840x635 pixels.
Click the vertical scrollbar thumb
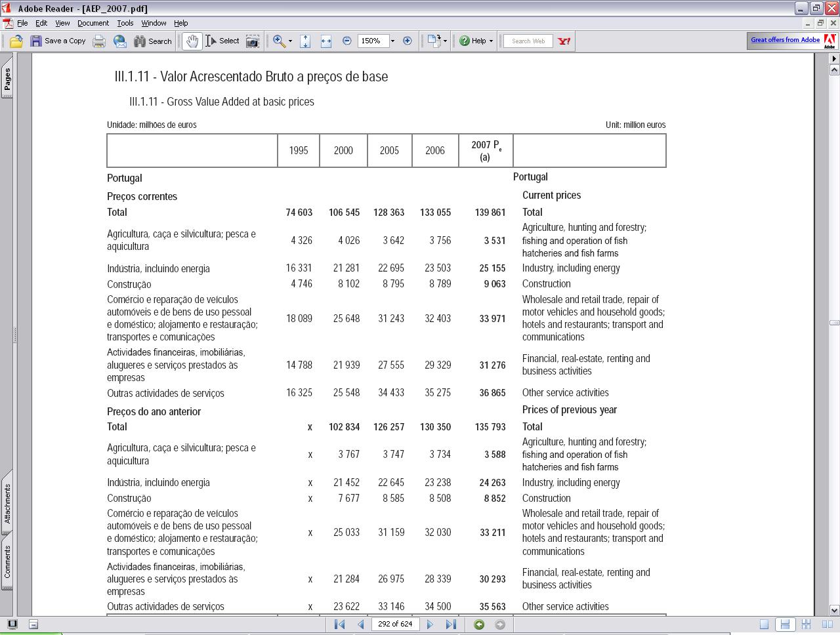click(x=834, y=323)
